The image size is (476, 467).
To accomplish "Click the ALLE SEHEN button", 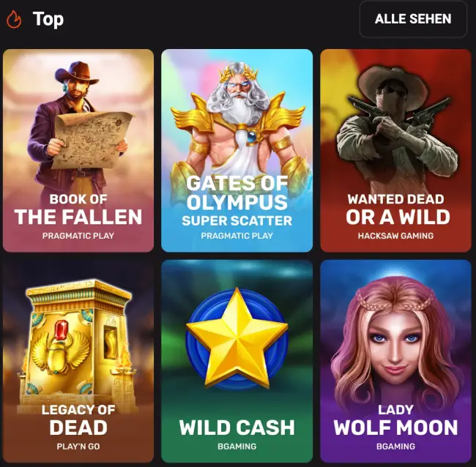I will [x=413, y=19].
